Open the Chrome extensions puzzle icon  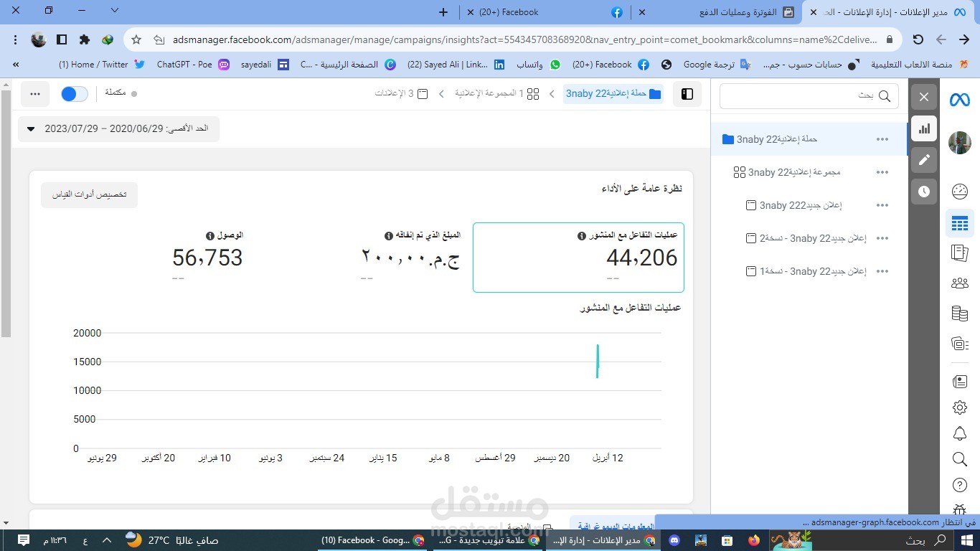pos(85,39)
